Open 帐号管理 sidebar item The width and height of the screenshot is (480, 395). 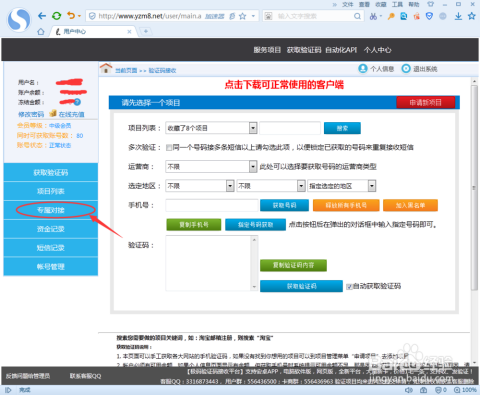tap(51, 267)
